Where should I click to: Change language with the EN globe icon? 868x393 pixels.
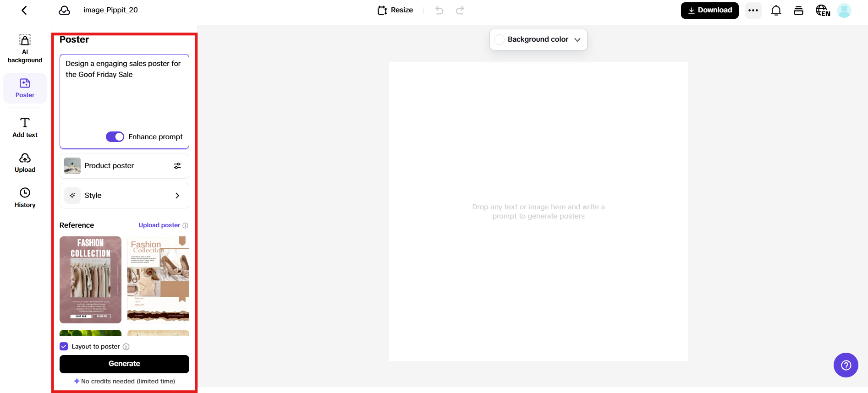(x=823, y=10)
